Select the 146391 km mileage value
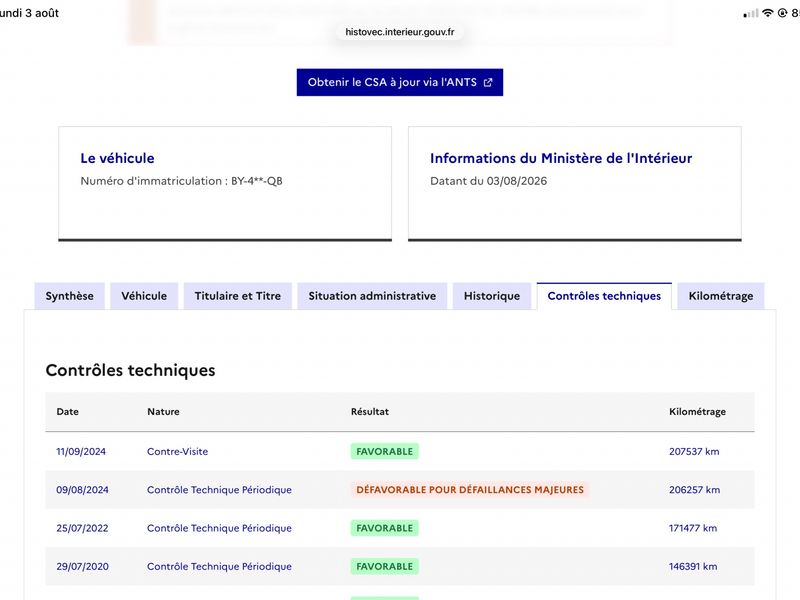Image resolution: width=800 pixels, height=600 pixels. [693, 566]
